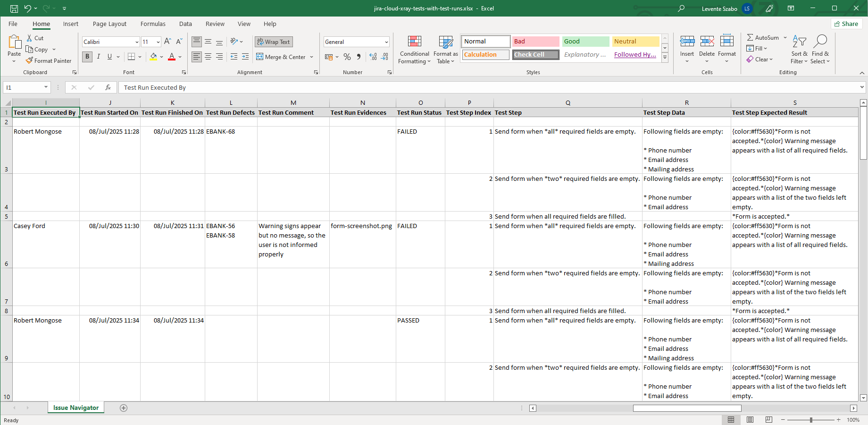Switch to the Insert tab
The width and height of the screenshot is (868, 425).
(71, 24)
